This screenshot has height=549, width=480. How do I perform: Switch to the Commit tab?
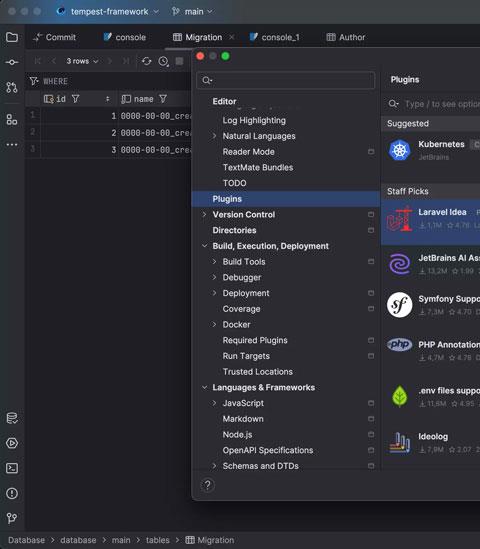(54, 37)
